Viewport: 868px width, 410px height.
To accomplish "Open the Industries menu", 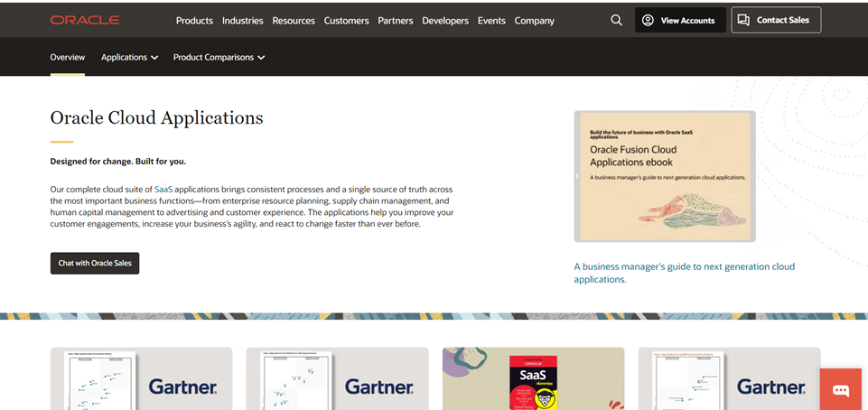I will pos(242,21).
